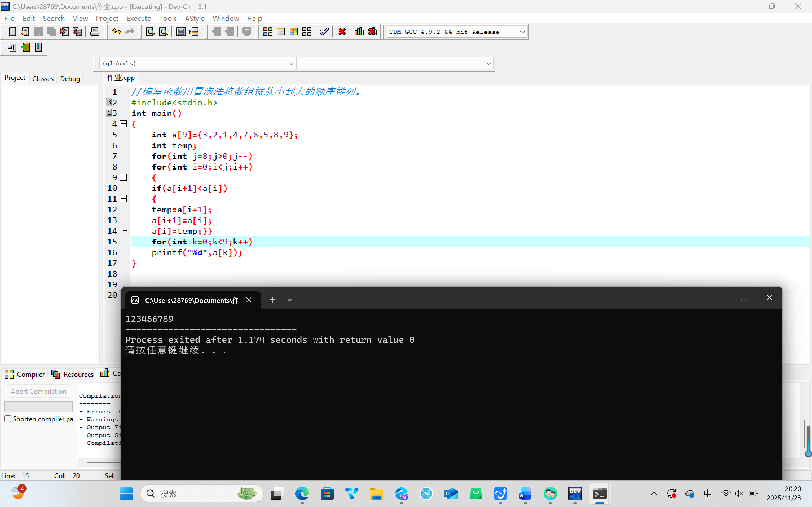Add a new terminal tab with plus button
812x507 pixels.
click(272, 300)
